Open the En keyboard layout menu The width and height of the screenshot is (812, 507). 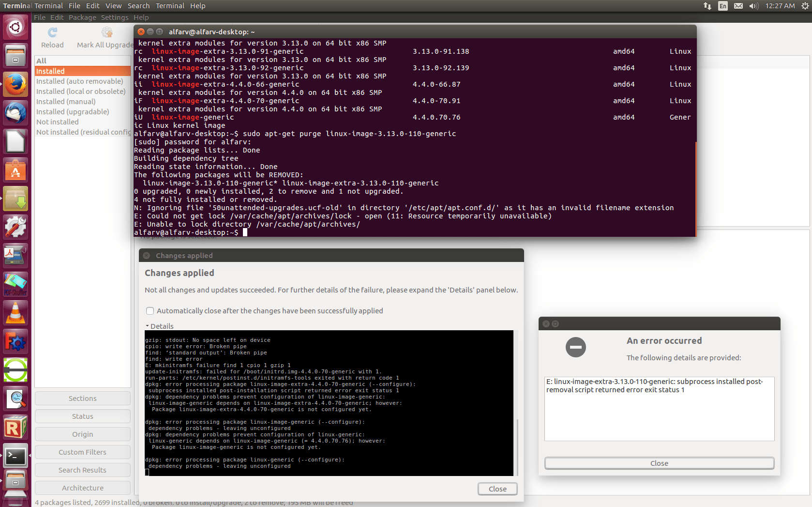(x=722, y=6)
